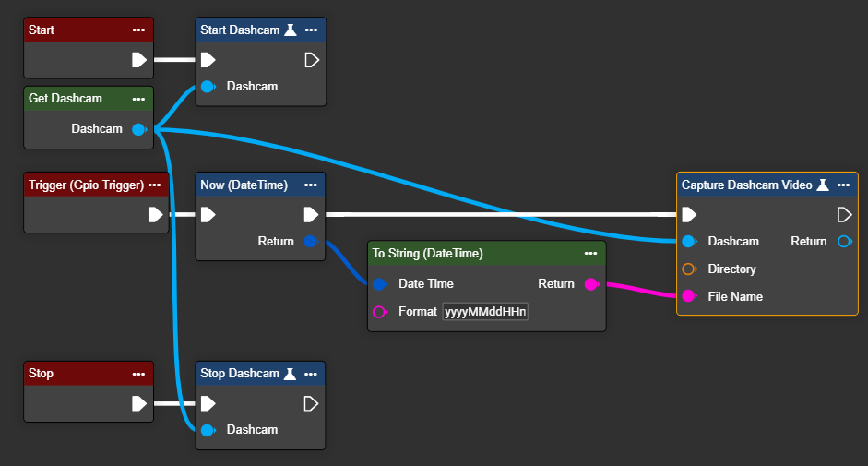This screenshot has height=466, width=868.
Task: Click the flask icon on Stop Dashcam node
Action: [x=290, y=374]
